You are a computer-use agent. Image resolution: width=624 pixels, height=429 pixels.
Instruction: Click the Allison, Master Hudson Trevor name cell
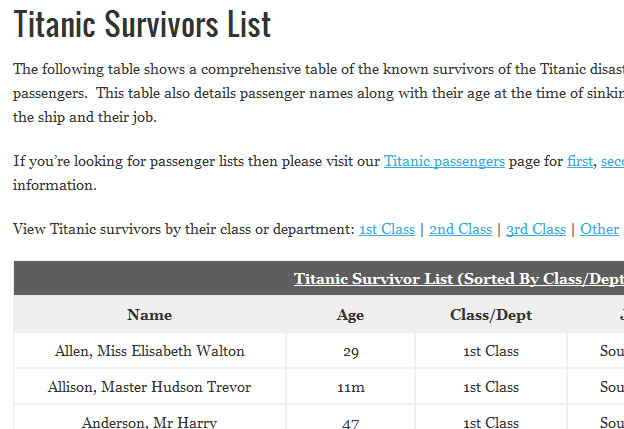pyautogui.click(x=150, y=387)
